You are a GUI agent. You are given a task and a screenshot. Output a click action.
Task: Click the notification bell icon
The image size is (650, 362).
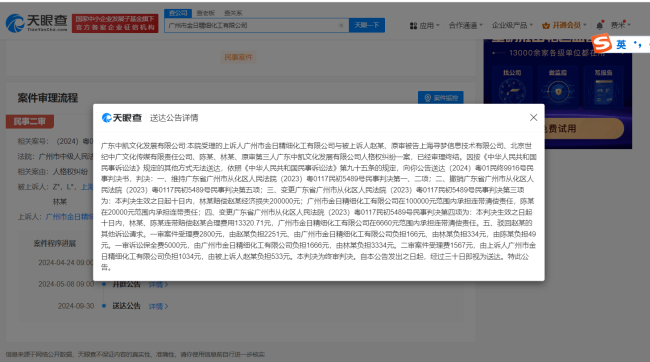pos(599,26)
